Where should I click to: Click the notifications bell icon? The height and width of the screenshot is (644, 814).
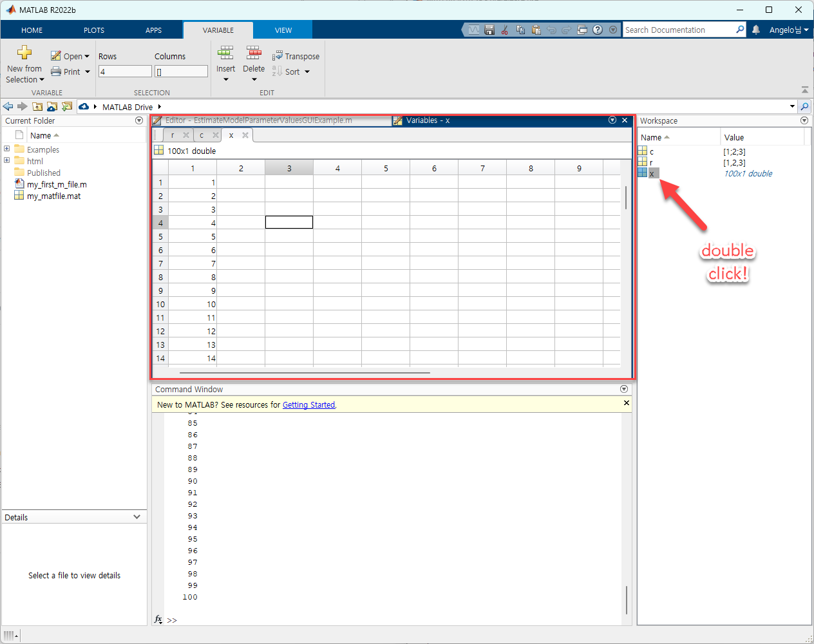(x=756, y=30)
